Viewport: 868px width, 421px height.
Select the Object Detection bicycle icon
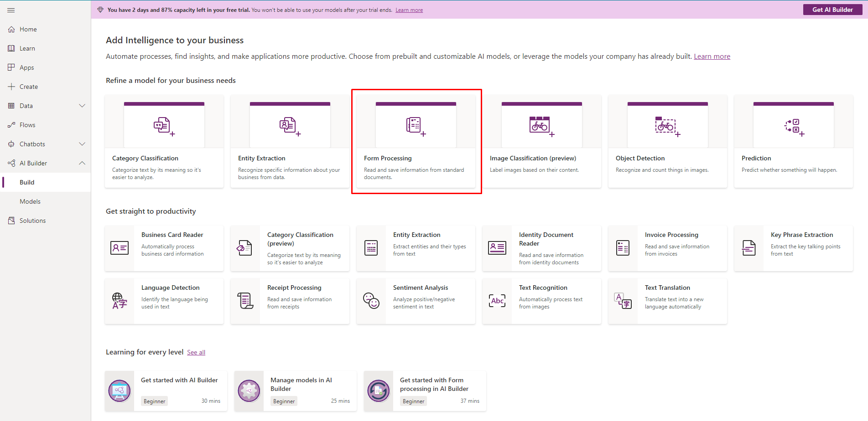point(667,125)
